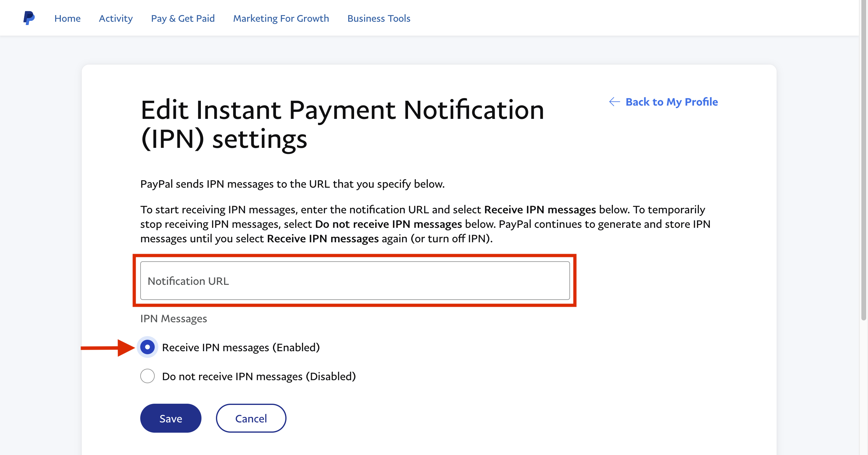Open the Business Tools menu
Image resolution: width=868 pixels, height=455 pixels.
pyautogui.click(x=379, y=18)
